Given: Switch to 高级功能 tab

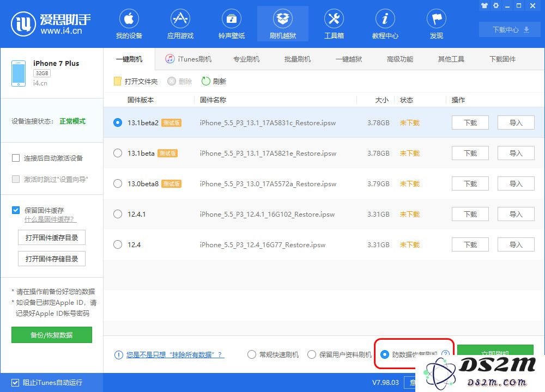Looking at the screenshot, I should click(x=399, y=59).
